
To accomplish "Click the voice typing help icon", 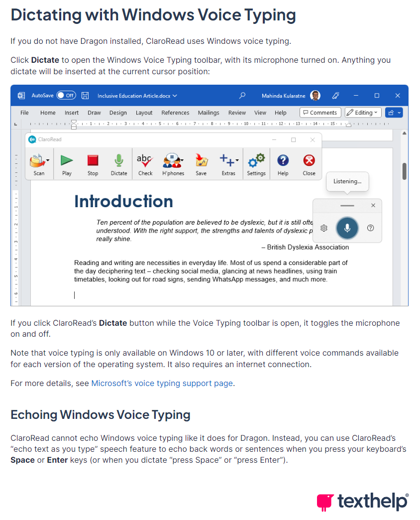I will tap(370, 228).
